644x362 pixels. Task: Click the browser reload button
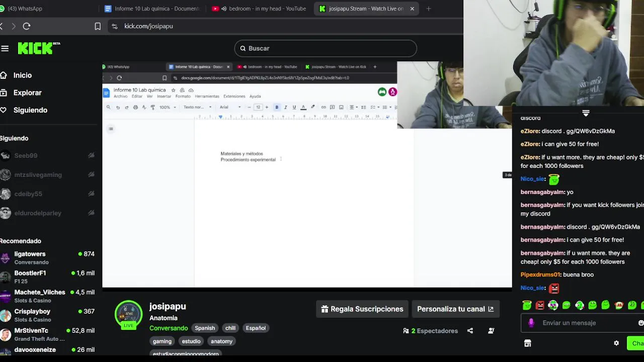click(27, 26)
